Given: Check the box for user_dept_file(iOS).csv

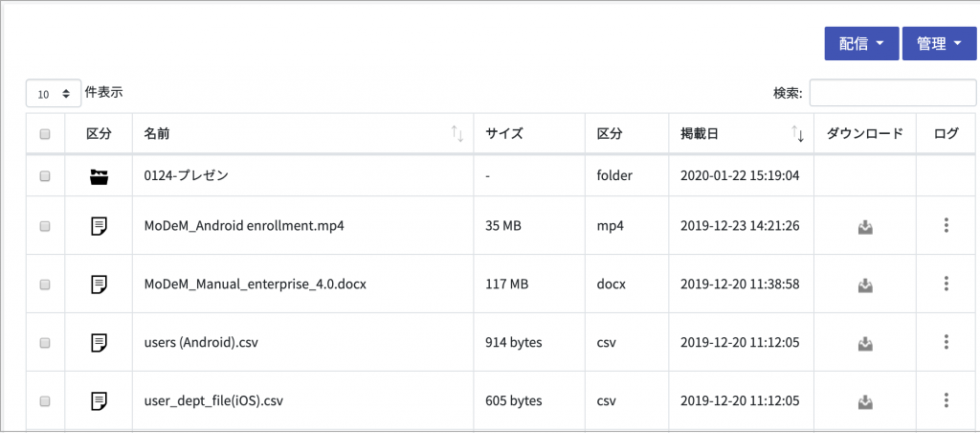Looking at the screenshot, I should (45, 401).
